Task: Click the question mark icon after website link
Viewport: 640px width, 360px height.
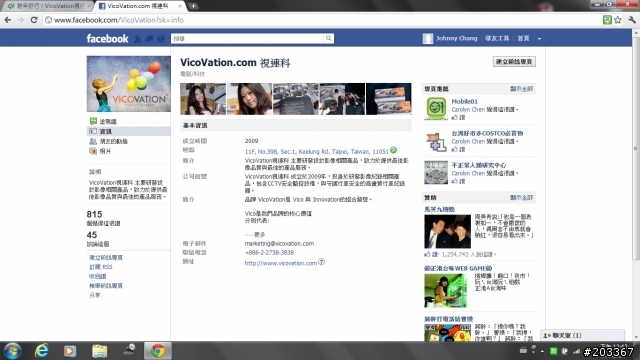Action: click(x=322, y=262)
